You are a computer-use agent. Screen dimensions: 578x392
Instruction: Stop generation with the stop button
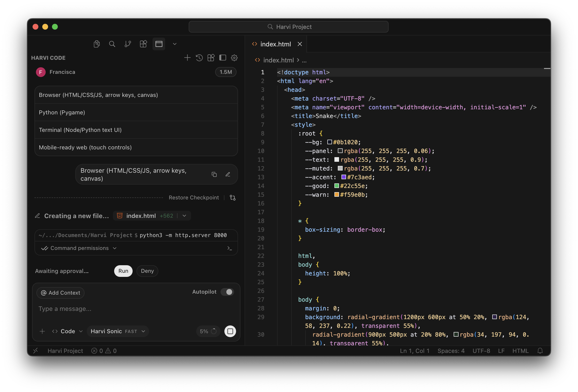(x=230, y=331)
